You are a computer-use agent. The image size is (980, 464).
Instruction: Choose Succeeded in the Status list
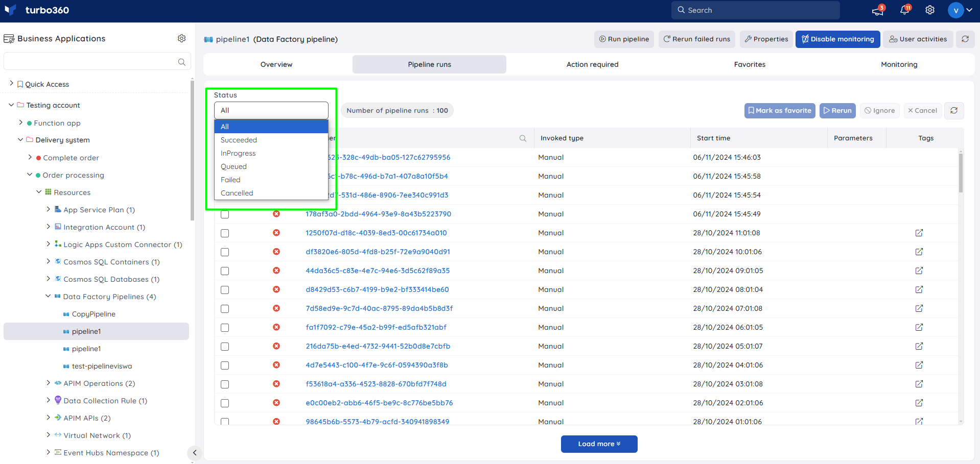click(x=271, y=140)
